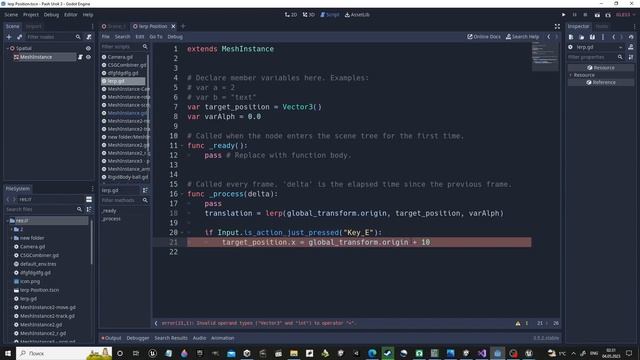This screenshot has width=640, height=360.
Task: Click the pause scene button
Action: click(574, 15)
